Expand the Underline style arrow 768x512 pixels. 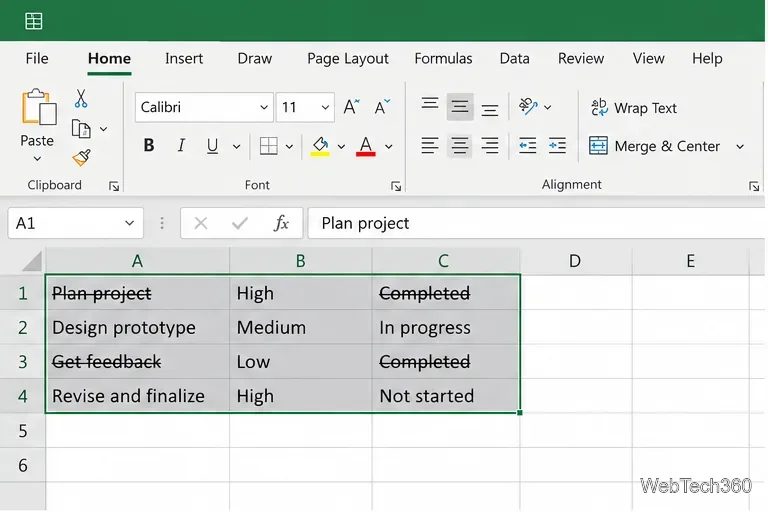[236, 146]
